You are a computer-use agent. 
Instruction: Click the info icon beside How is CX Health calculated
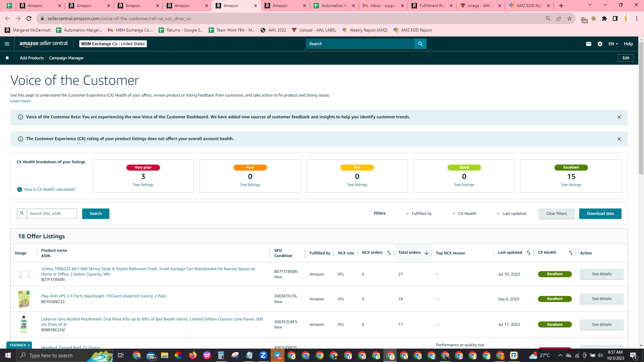tap(20, 190)
